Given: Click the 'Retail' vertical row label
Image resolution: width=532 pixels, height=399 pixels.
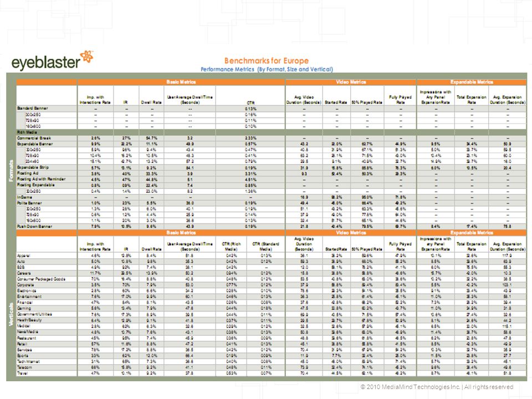Looking at the screenshot, I should coord(22,344).
